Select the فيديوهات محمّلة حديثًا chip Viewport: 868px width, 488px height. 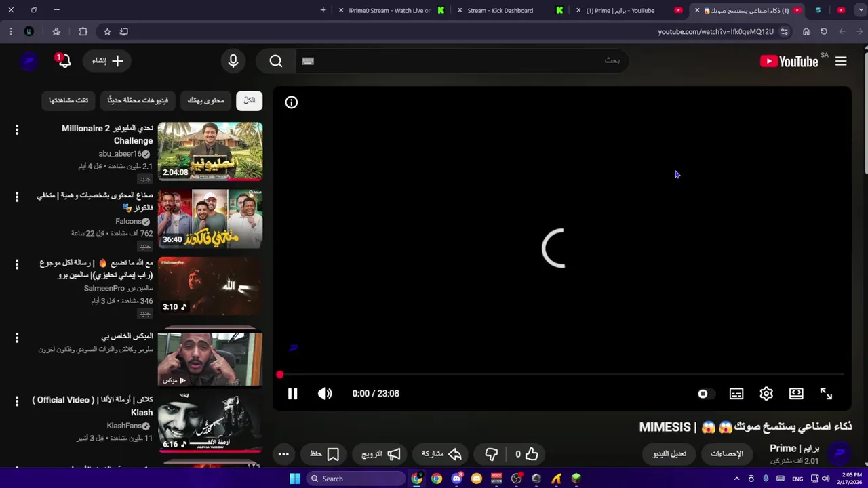[x=138, y=100]
